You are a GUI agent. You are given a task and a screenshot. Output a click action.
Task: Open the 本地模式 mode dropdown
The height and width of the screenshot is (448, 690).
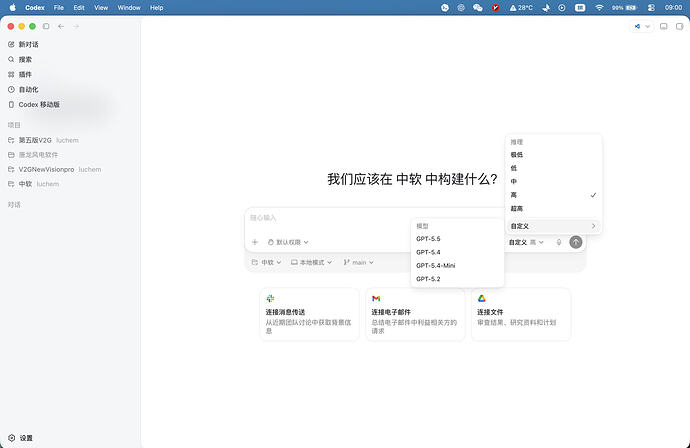click(x=312, y=262)
